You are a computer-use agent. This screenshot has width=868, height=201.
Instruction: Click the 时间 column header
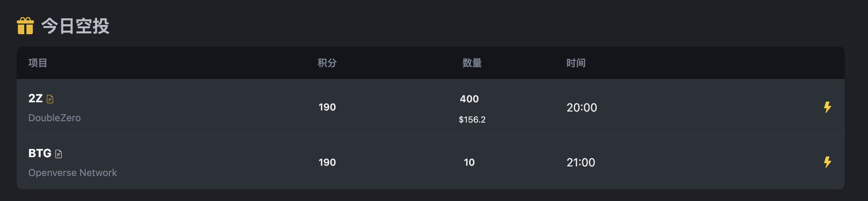(x=576, y=63)
